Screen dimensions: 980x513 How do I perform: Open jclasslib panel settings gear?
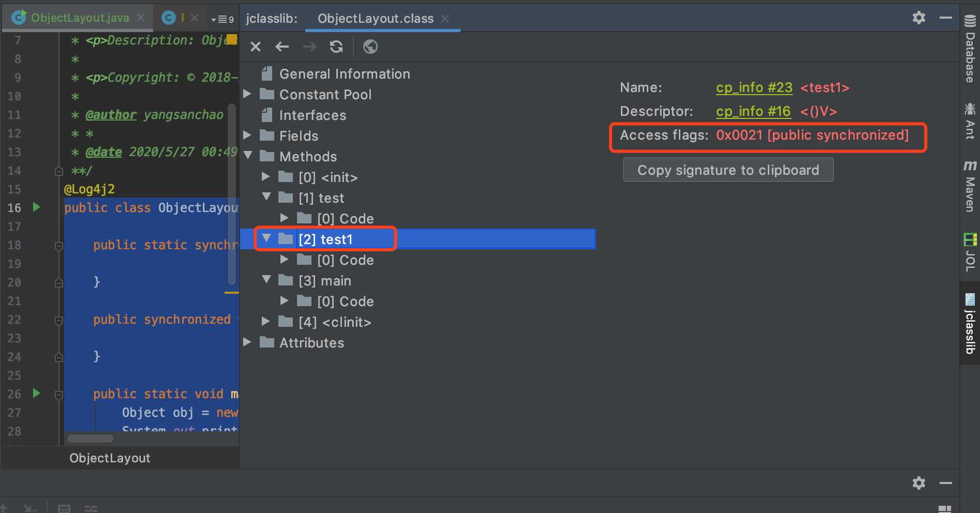(x=919, y=18)
